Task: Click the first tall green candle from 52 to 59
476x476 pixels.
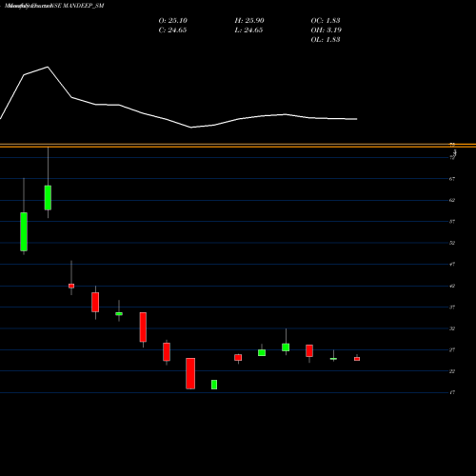Action: 24,231
